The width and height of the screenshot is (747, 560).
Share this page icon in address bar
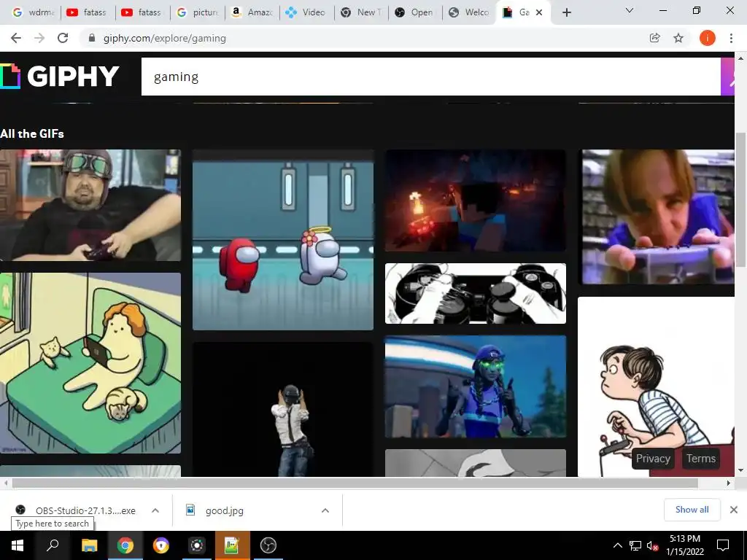pos(654,38)
